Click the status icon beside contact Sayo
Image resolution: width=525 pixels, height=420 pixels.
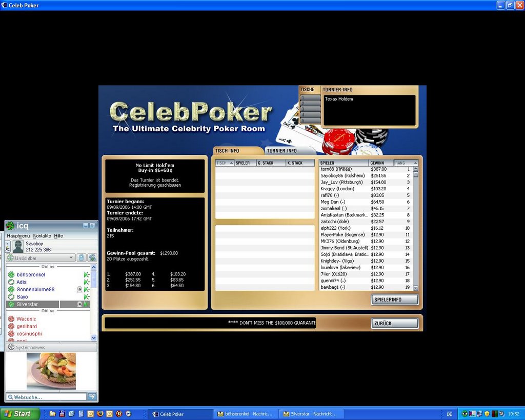click(11, 297)
